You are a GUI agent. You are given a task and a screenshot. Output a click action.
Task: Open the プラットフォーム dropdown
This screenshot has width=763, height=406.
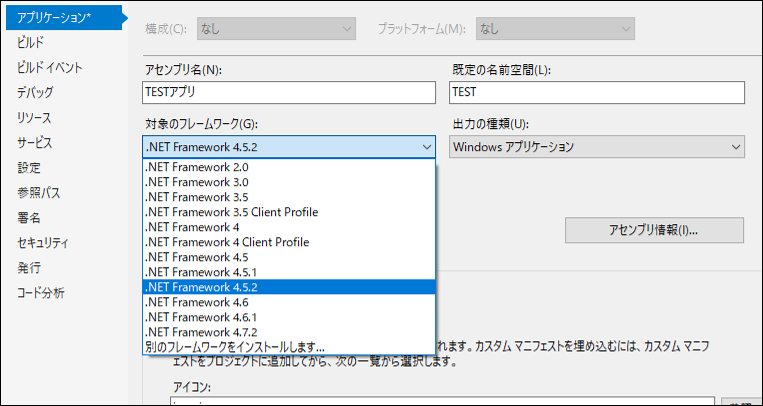coord(555,29)
